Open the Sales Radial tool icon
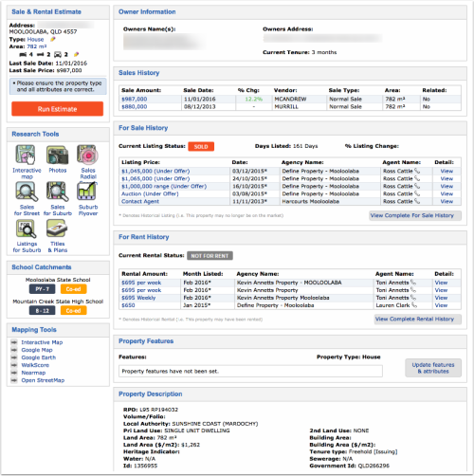Viewport: 474px width, 476px height. point(88,155)
